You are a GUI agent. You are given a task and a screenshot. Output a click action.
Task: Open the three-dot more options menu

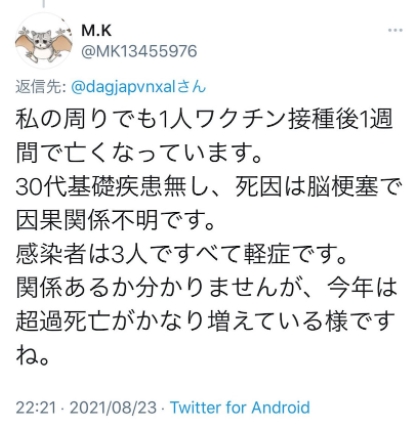(x=395, y=30)
